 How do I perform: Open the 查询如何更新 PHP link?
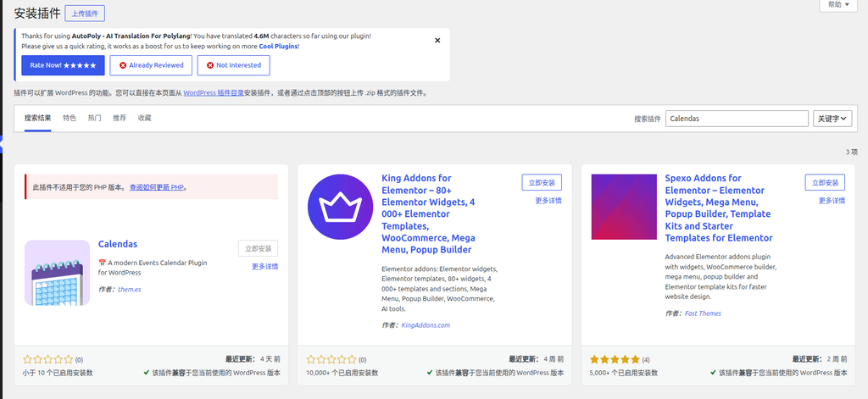coord(157,187)
